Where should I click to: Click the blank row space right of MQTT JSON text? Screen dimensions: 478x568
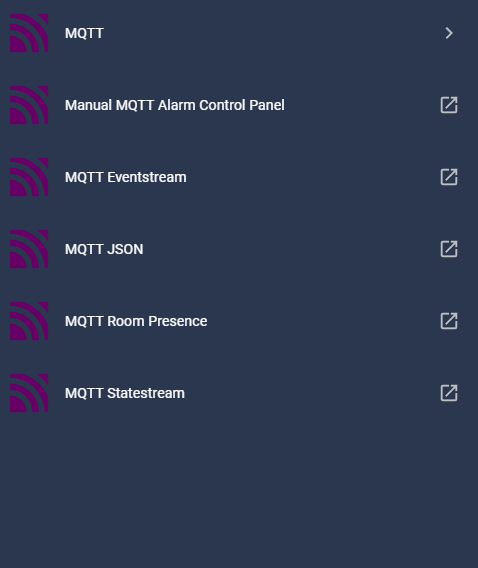click(292, 249)
